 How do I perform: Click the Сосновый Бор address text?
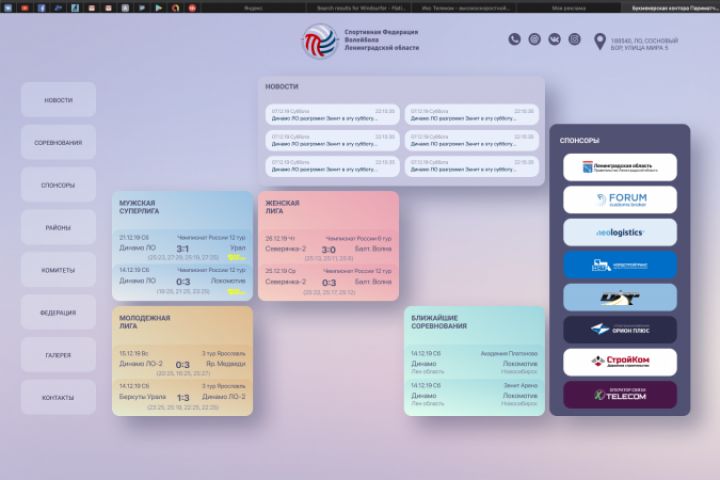click(x=644, y=44)
